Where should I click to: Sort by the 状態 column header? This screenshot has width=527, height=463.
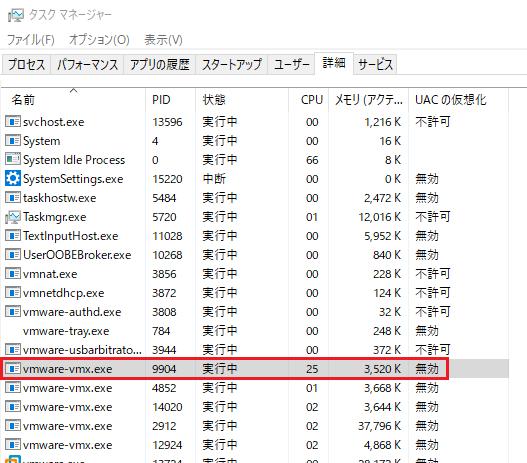[242, 100]
